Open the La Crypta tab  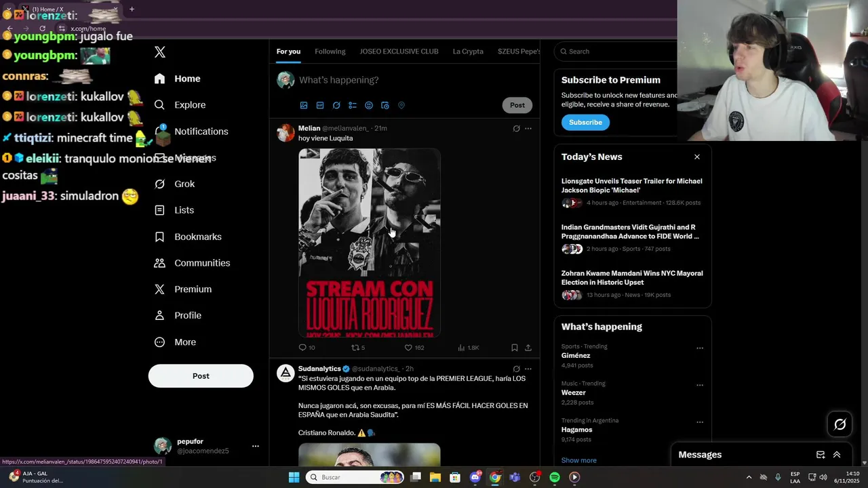[x=468, y=52]
